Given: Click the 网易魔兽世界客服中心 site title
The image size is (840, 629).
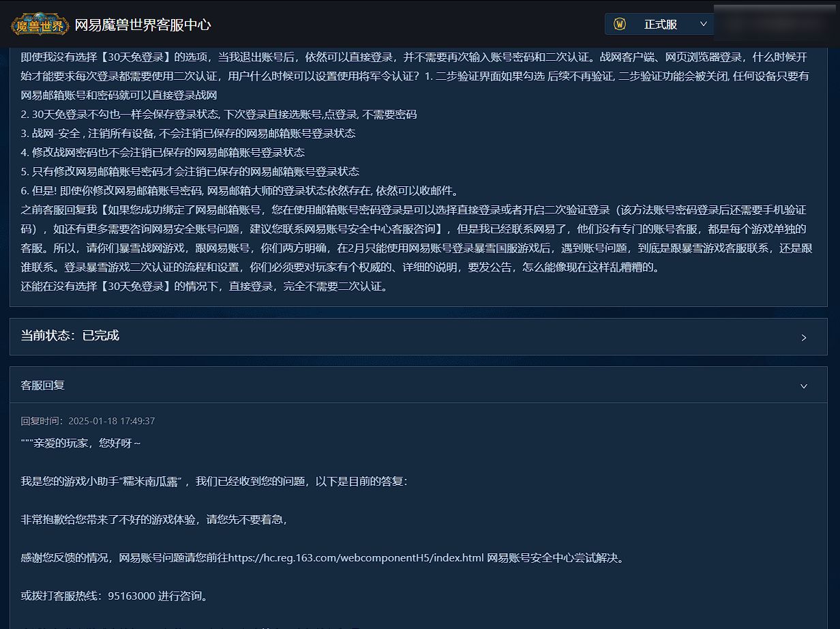Looking at the screenshot, I should [142, 25].
